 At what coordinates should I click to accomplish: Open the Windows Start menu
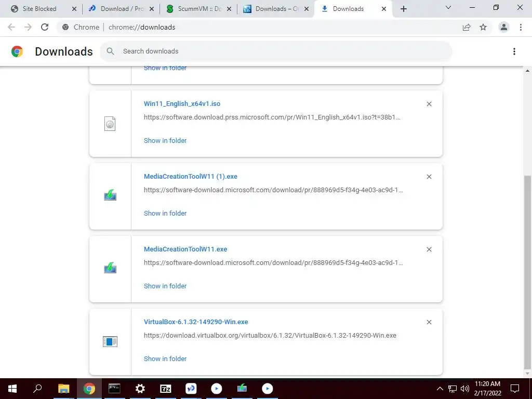click(x=12, y=389)
